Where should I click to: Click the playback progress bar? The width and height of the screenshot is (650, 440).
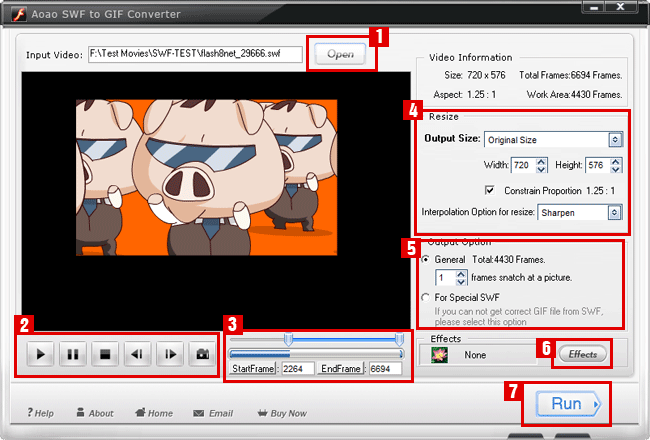[316, 354]
